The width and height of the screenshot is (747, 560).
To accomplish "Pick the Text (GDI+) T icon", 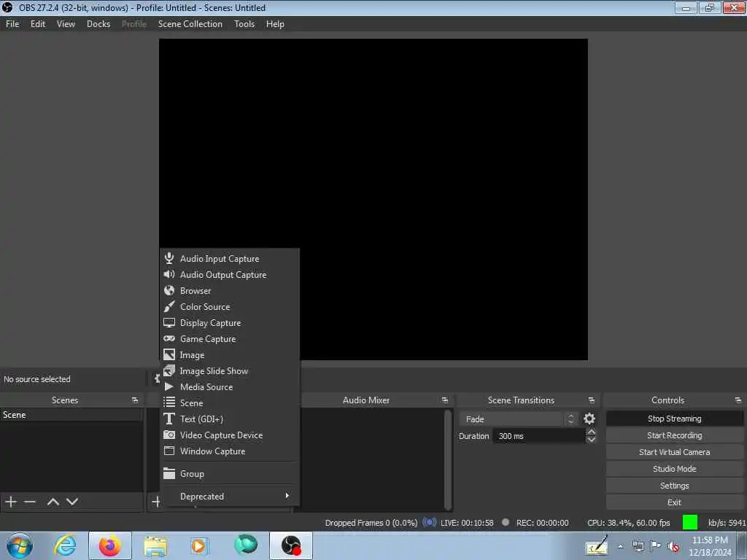I will (x=169, y=419).
